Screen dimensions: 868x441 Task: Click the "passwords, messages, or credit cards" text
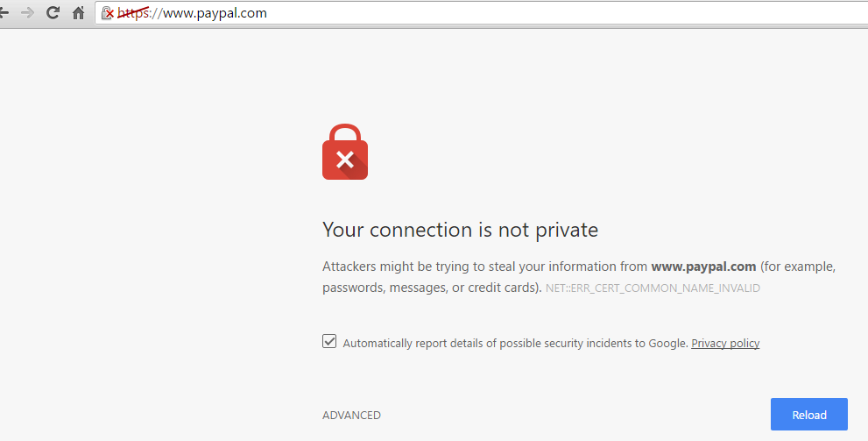[429, 288]
